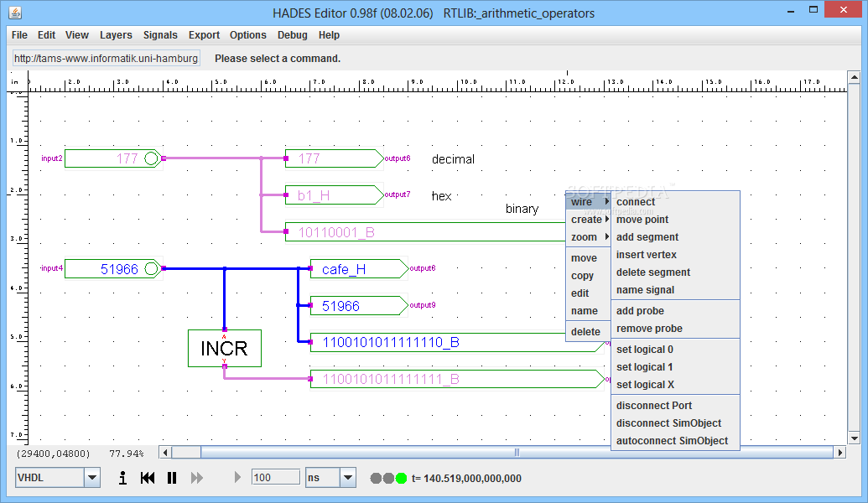Open the Signals menu
868x503 pixels.
click(x=160, y=35)
